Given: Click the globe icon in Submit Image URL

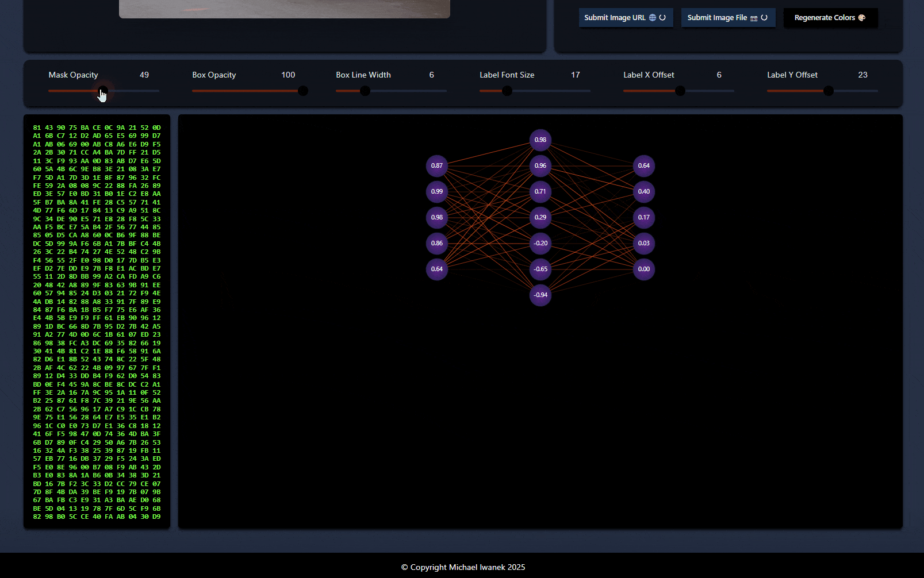Looking at the screenshot, I should (653, 18).
